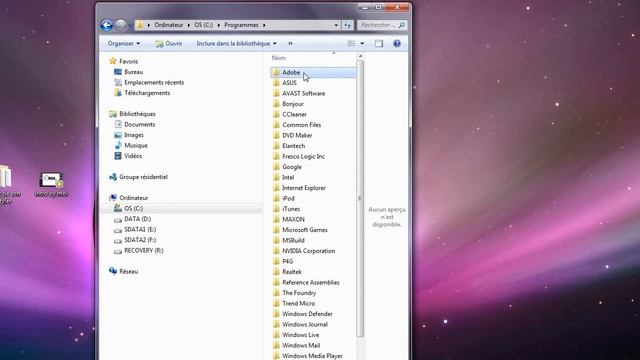Select the DATA (D:) drive

click(137, 219)
